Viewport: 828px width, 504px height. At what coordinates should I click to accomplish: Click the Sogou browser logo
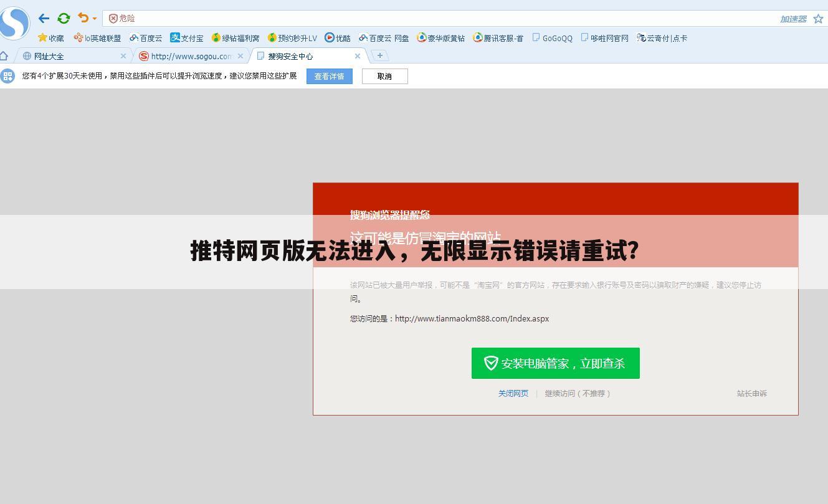pos(14,22)
